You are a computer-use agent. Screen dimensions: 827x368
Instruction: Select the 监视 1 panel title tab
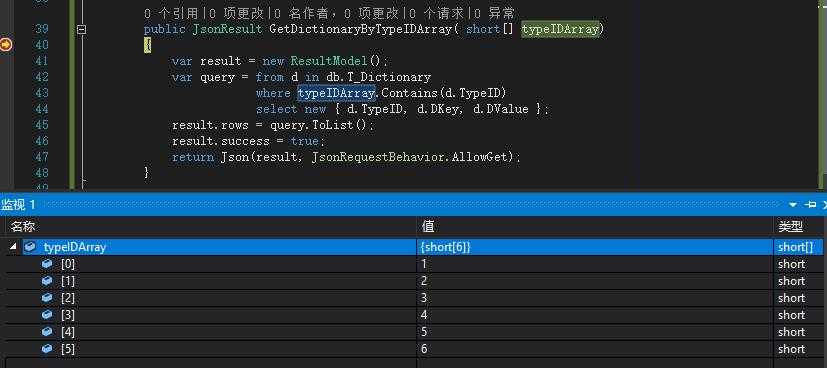pos(18,205)
